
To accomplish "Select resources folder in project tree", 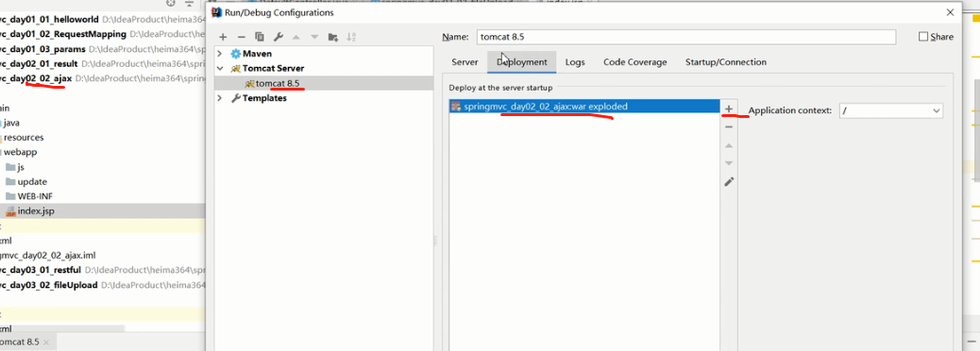I will [24, 138].
